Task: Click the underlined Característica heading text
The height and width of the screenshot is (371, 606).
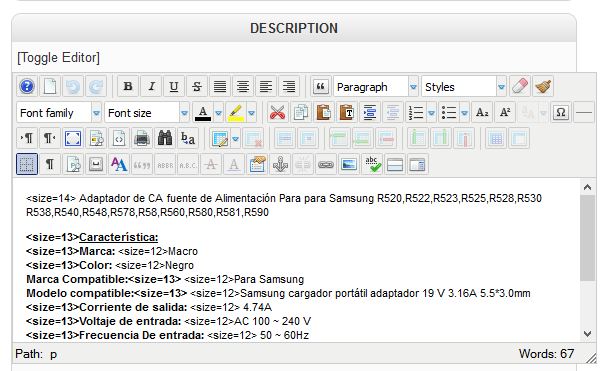Action: pyautogui.click(x=119, y=237)
